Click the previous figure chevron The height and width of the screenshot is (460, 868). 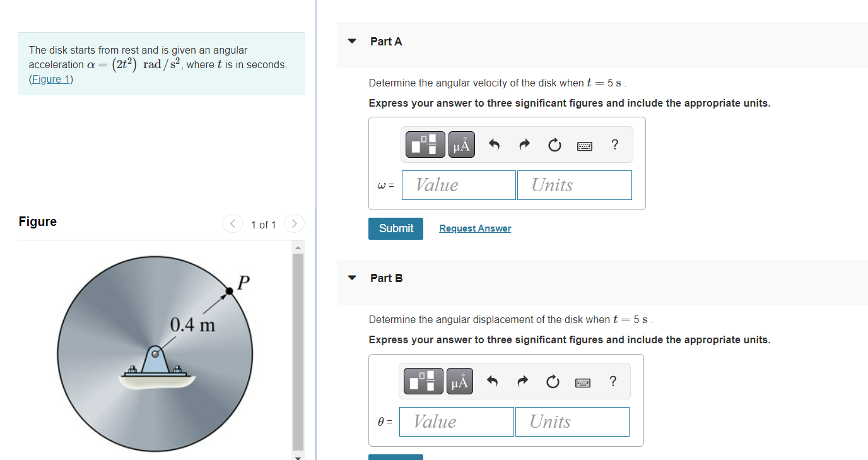(x=232, y=223)
